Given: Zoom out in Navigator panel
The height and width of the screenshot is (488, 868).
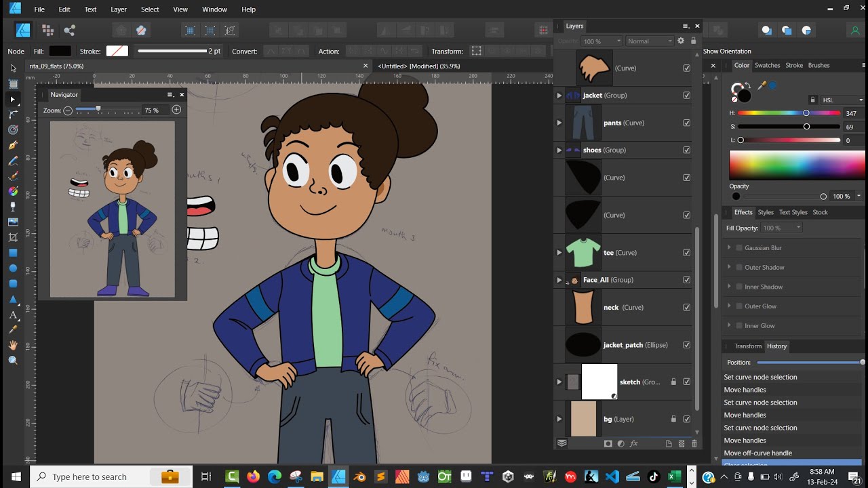Looking at the screenshot, I should click(x=67, y=110).
